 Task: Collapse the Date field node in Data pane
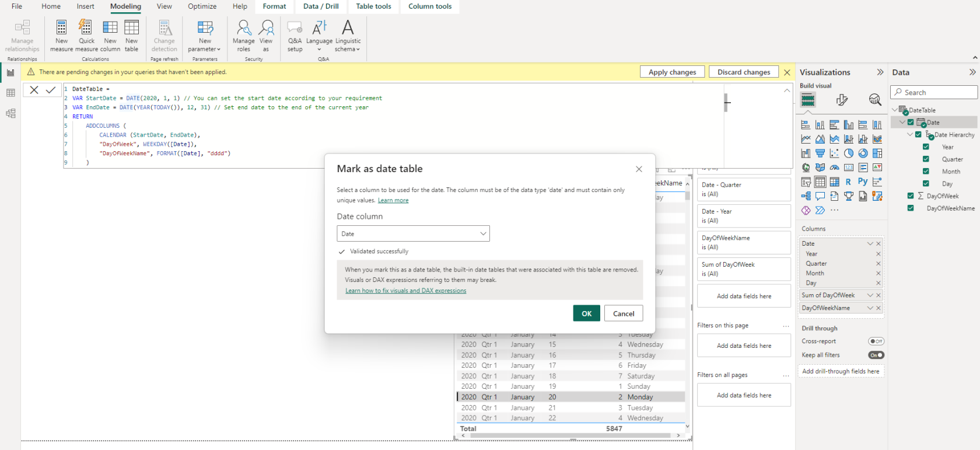pyautogui.click(x=902, y=123)
